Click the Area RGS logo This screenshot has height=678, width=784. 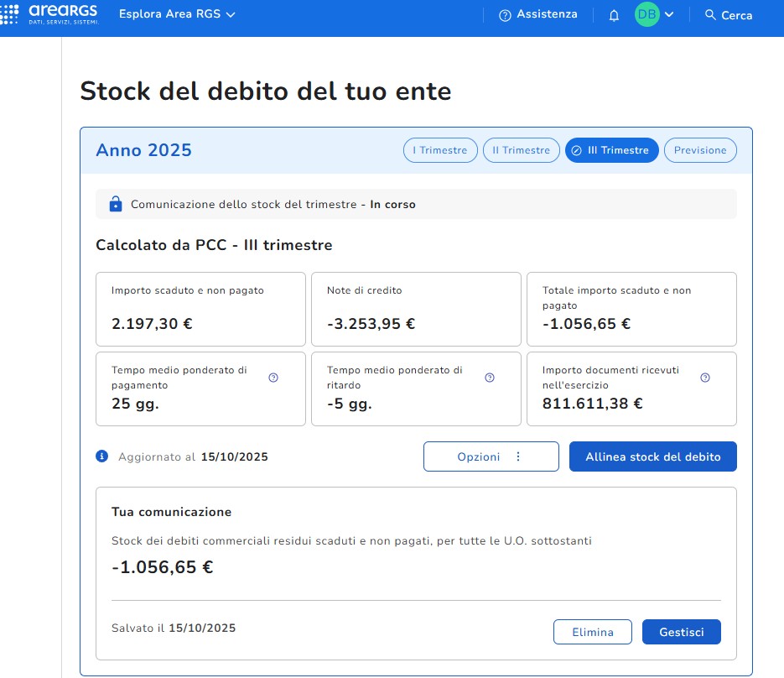click(52, 13)
